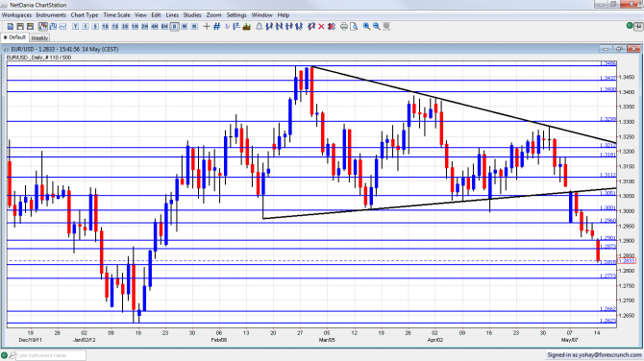The width and height of the screenshot is (644, 361).
Task: Open the Zoom menu
Action: pos(213,15)
